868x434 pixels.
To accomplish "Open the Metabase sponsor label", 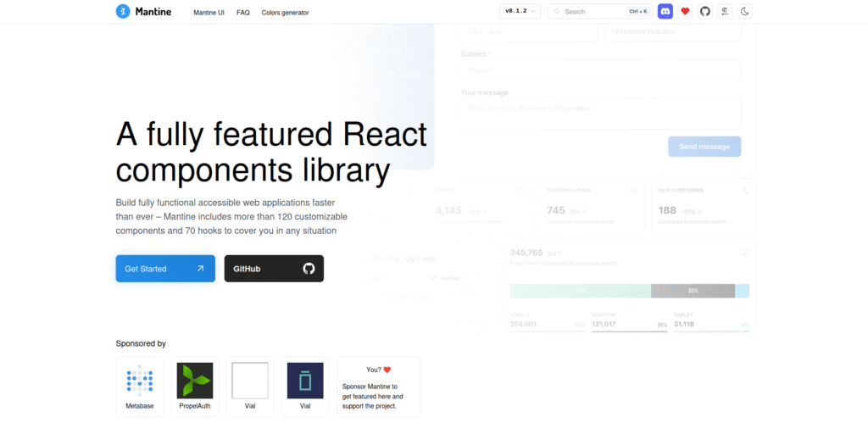I will [x=140, y=406].
